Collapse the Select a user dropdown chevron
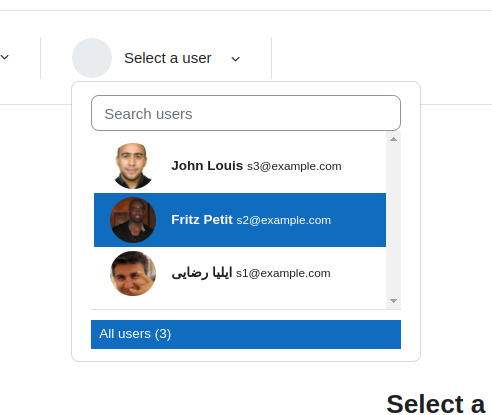This screenshot has width=492, height=415. point(236,59)
